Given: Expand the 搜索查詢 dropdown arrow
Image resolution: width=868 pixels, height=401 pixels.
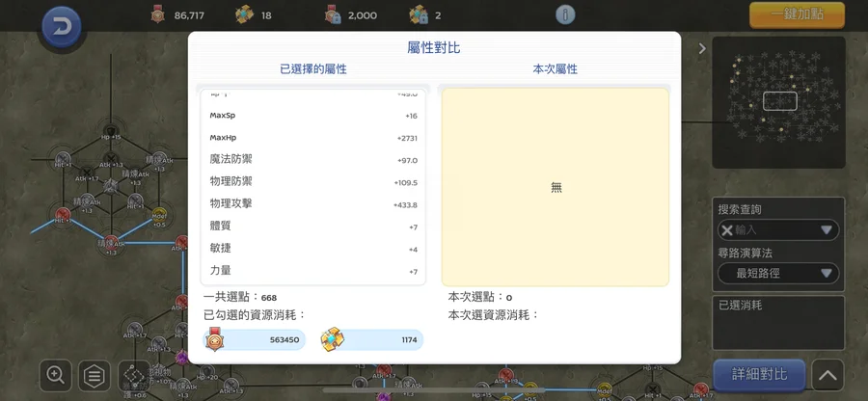Looking at the screenshot, I should click(826, 230).
